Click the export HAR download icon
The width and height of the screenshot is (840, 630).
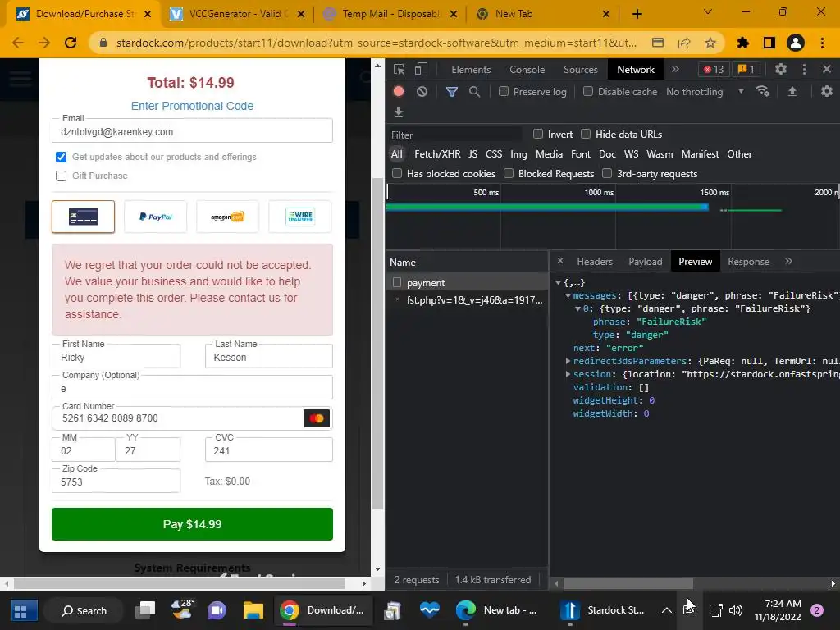click(399, 112)
